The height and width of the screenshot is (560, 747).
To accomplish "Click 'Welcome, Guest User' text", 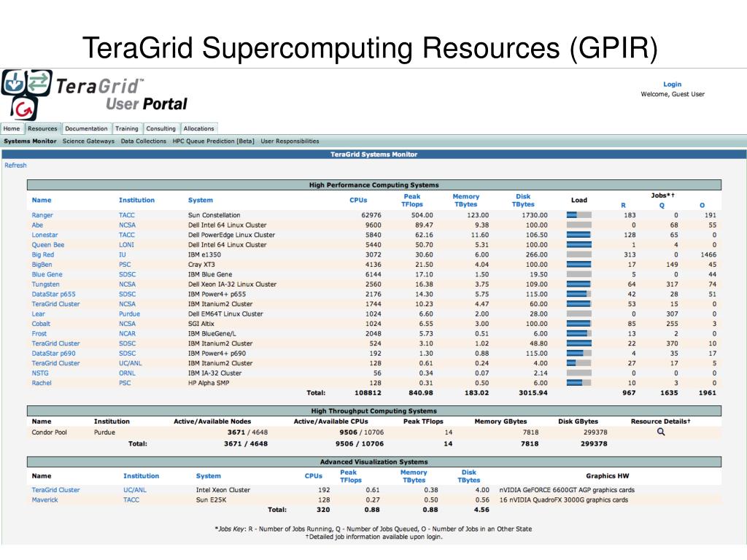I will (x=672, y=94).
